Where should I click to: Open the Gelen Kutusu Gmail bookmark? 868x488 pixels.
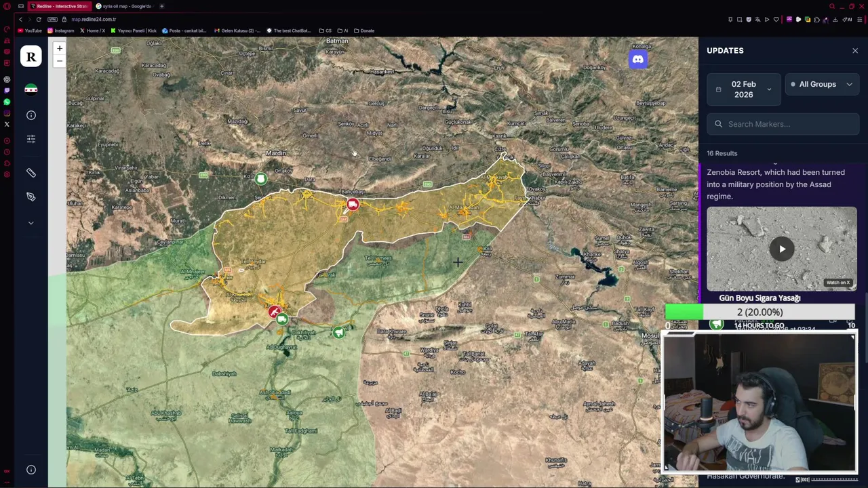237,30
